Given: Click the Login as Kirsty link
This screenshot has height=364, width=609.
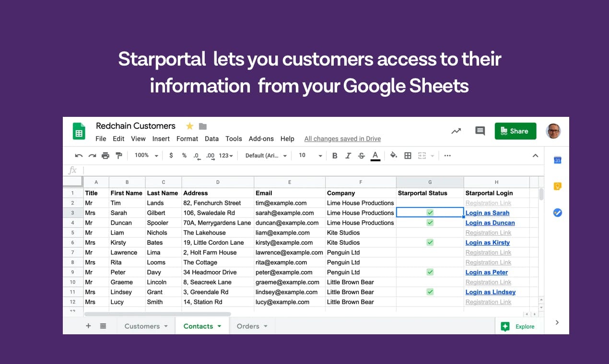Looking at the screenshot, I should 487,242.
